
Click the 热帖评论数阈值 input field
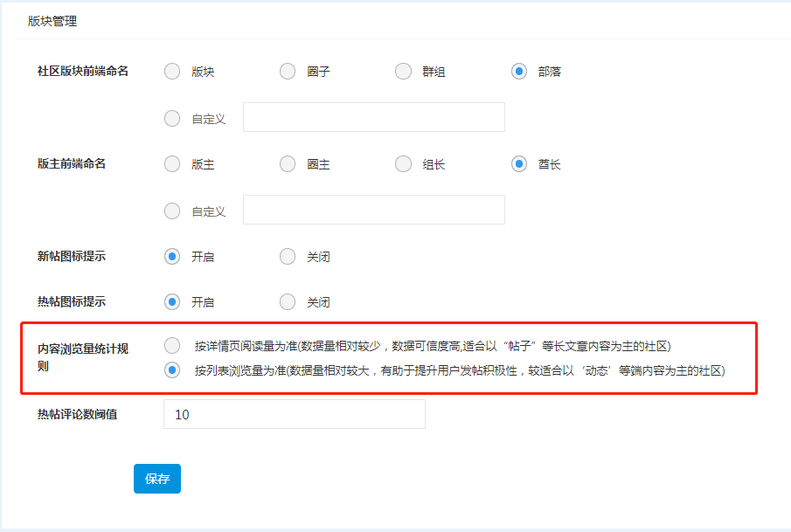coord(294,414)
